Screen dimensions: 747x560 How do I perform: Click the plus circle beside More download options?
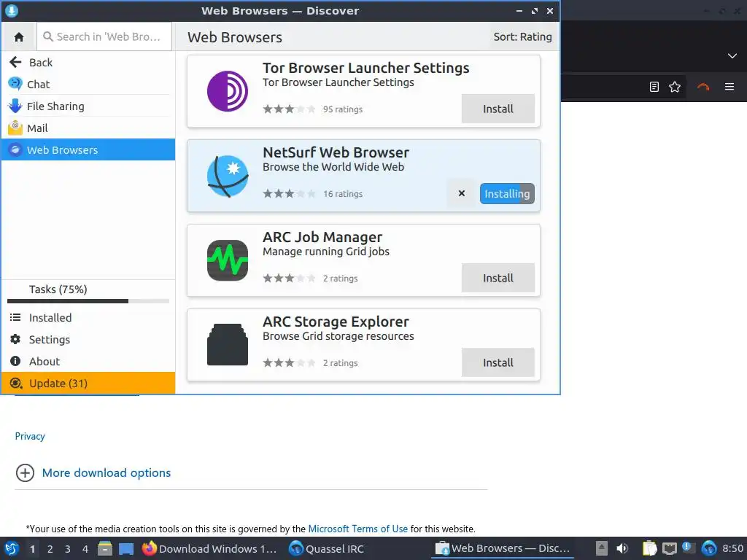25,472
